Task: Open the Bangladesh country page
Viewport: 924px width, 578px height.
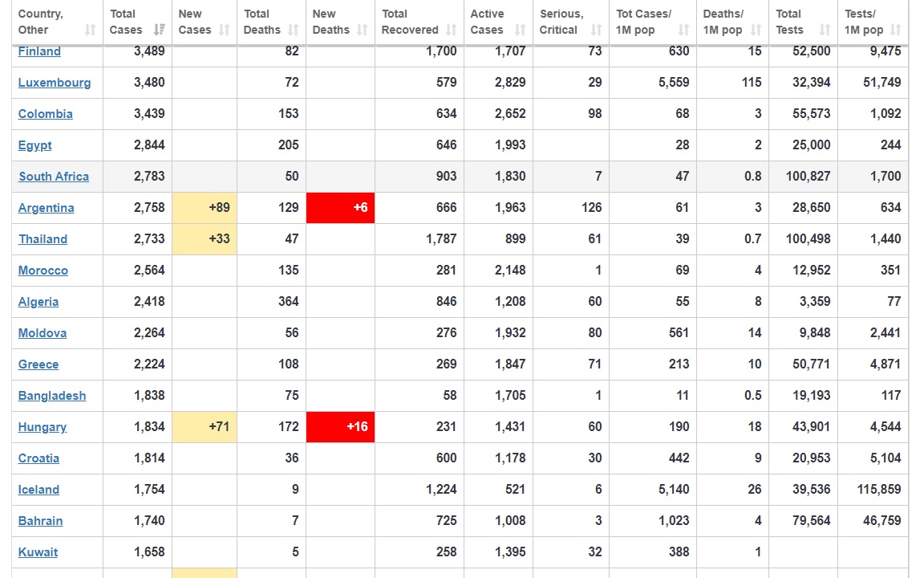Action: (x=52, y=395)
